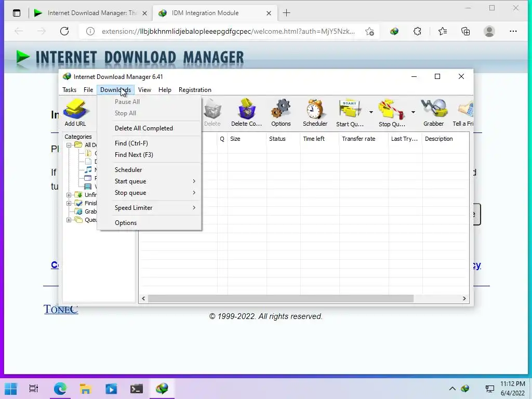This screenshot has width=532, height=399.
Task: Choose Find Next (F3) menu entry
Action: (x=149, y=155)
